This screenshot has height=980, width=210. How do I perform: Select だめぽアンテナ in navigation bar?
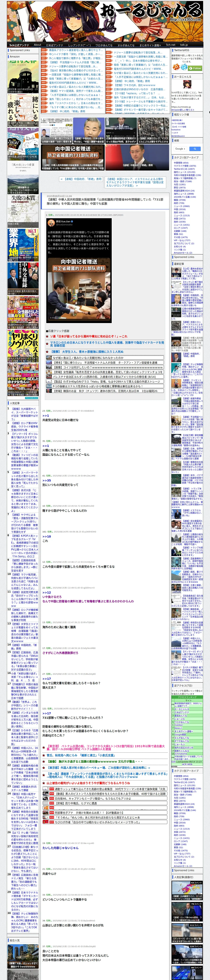54,45
